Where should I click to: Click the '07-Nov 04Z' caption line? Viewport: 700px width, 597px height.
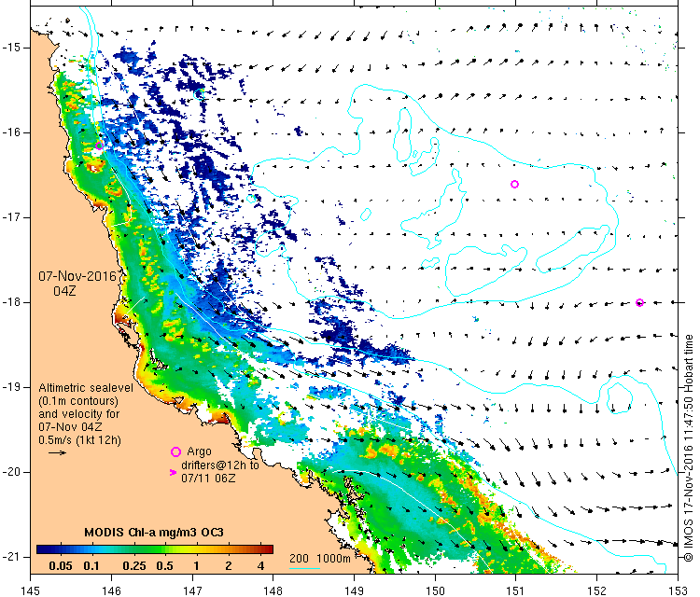click(70, 426)
